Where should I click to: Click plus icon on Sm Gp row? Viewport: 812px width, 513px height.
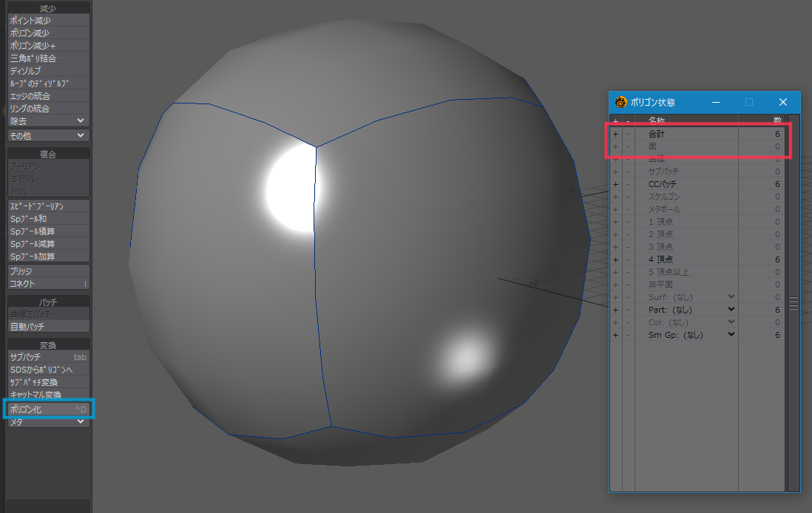[615, 335]
